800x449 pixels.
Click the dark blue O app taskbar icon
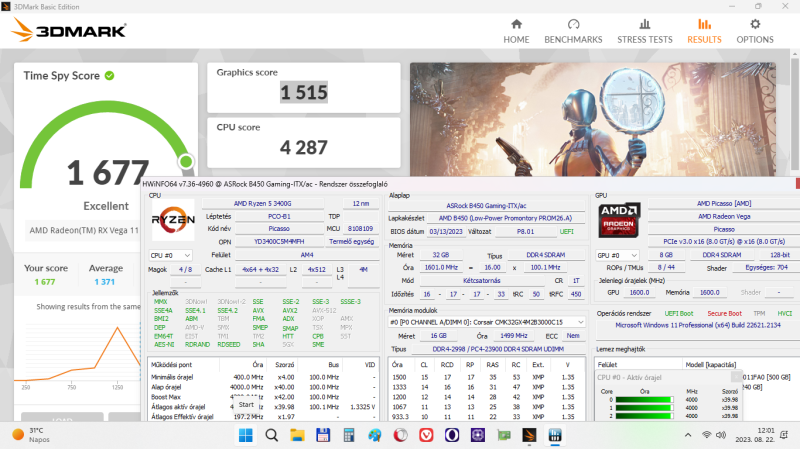(452, 435)
